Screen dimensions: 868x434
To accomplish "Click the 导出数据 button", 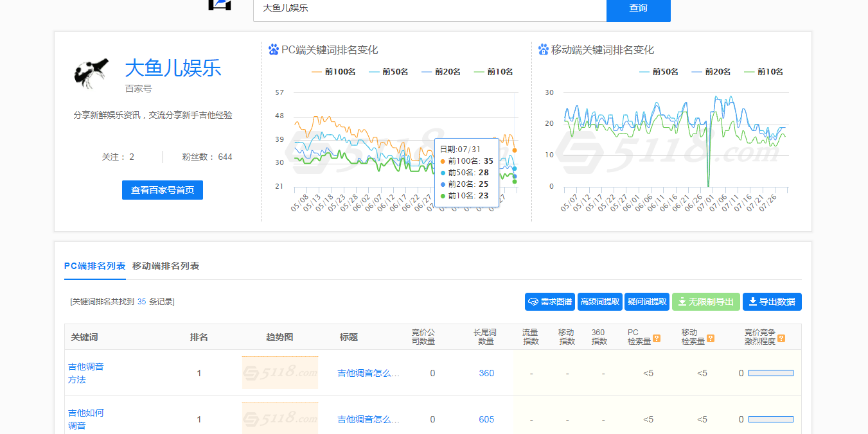I will [772, 302].
